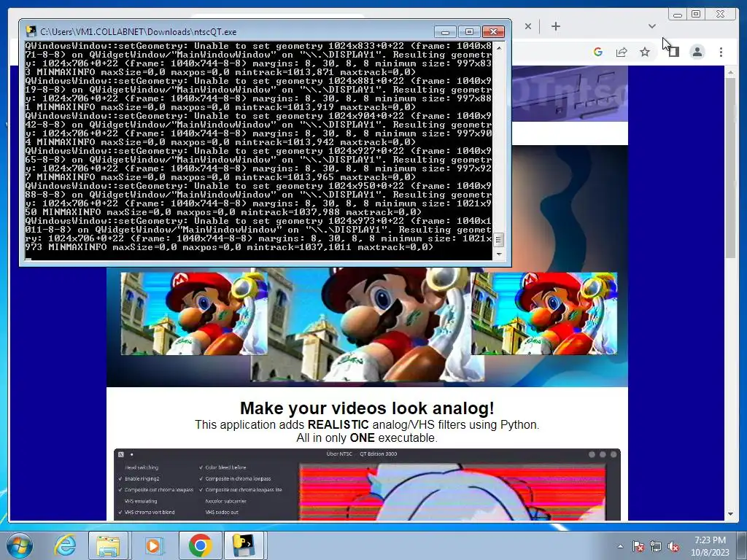Open the Windows Start menu
The image size is (747, 560).
pyautogui.click(x=20, y=545)
